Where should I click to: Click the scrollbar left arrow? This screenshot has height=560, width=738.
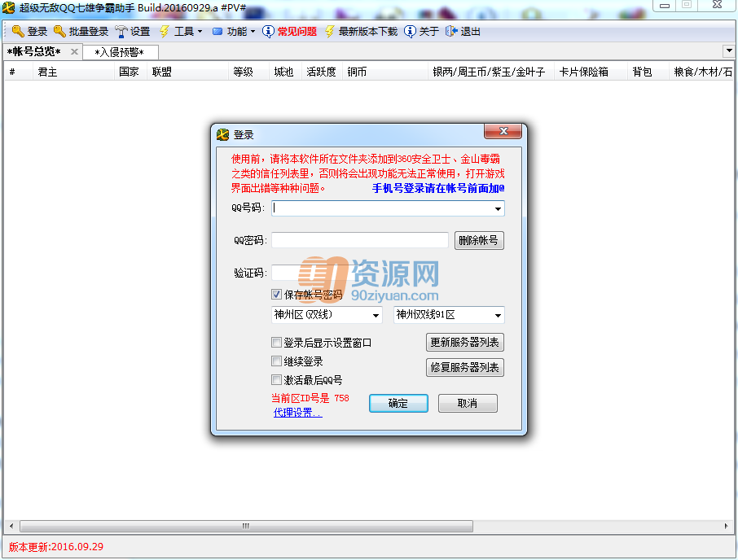coord(11,526)
